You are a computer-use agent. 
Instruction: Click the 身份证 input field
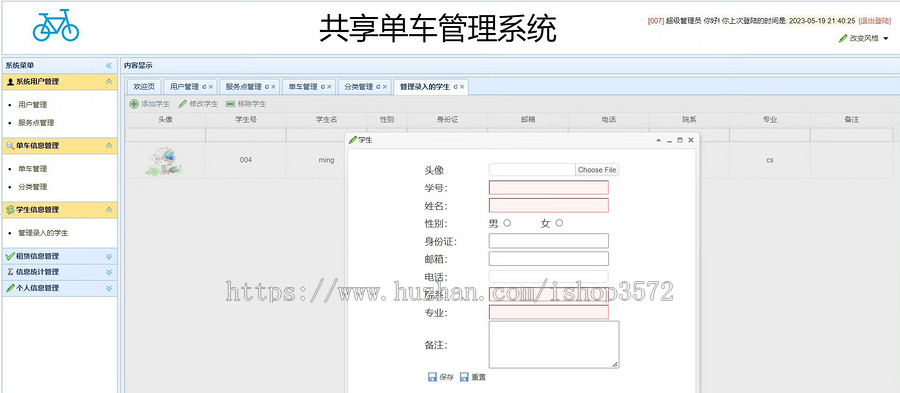click(x=549, y=241)
